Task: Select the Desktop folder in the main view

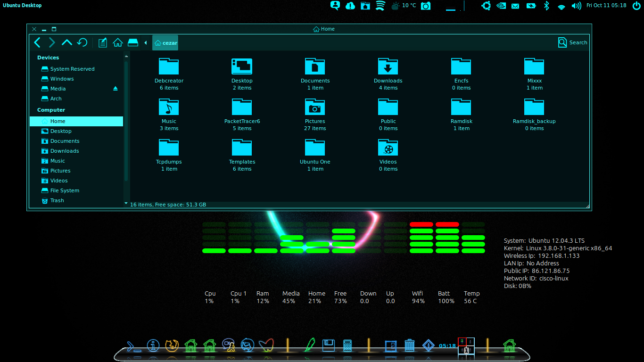Action: point(242,74)
